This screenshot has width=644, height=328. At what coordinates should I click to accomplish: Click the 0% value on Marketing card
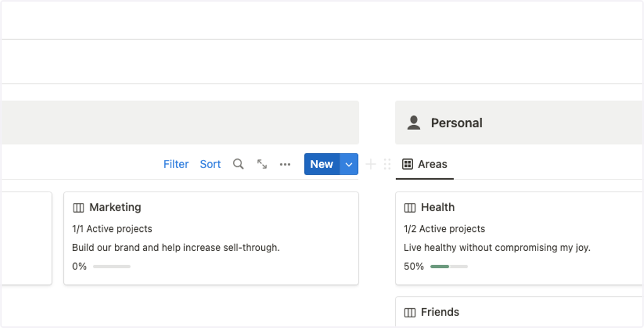click(79, 266)
